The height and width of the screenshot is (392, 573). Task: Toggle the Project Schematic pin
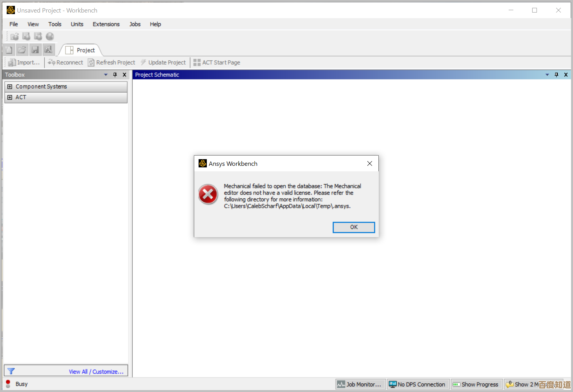point(556,74)
